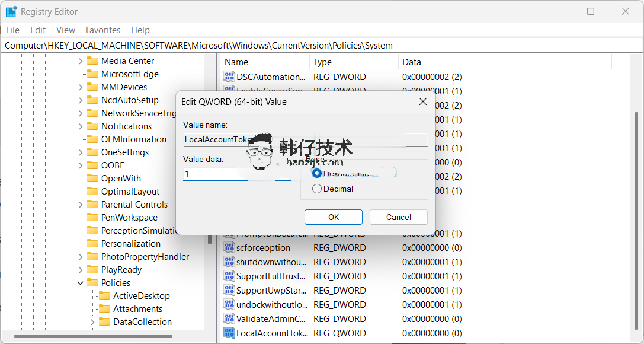Select the ValidateAdminC... value icon

point(229,319)
